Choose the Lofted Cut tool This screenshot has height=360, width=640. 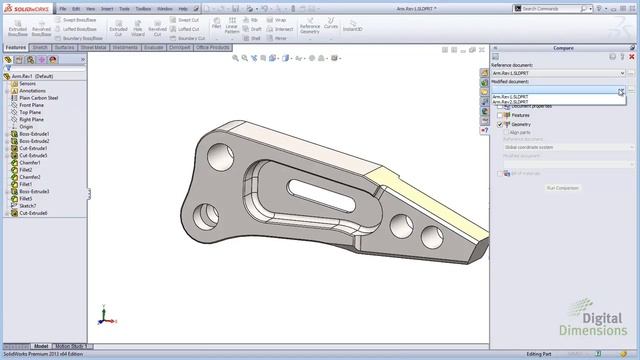click(184, 29)
